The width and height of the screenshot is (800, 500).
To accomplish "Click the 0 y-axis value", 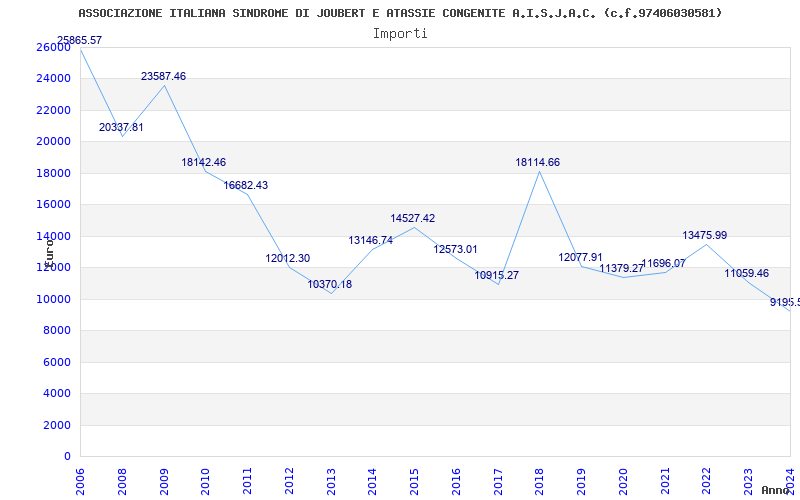I will tap(67, 457).
